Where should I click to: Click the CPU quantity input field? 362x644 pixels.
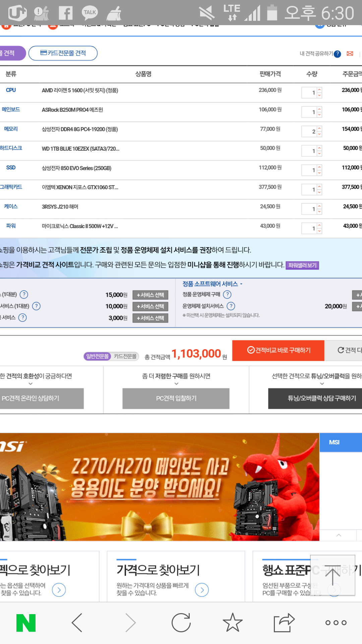point(309,93)
